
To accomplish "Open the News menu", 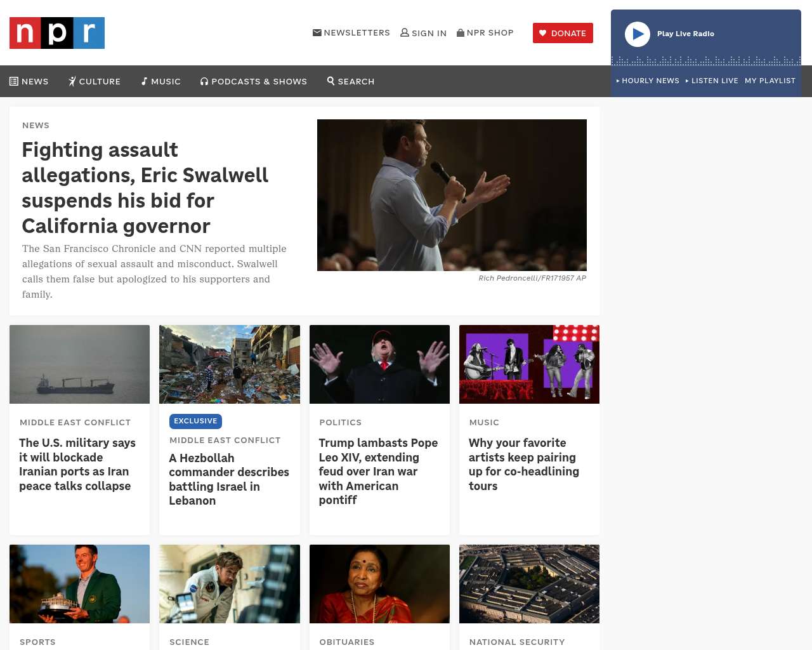I will (x=29, y=81).
